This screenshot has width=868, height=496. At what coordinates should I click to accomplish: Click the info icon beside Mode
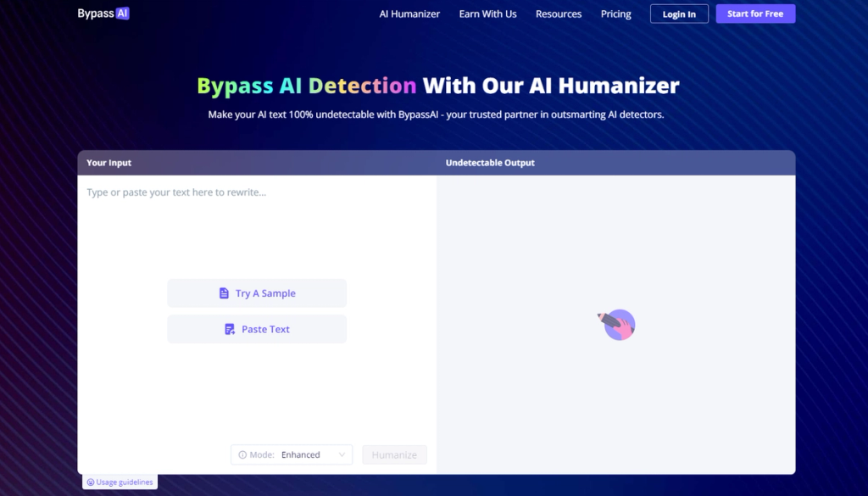[242, 454]
